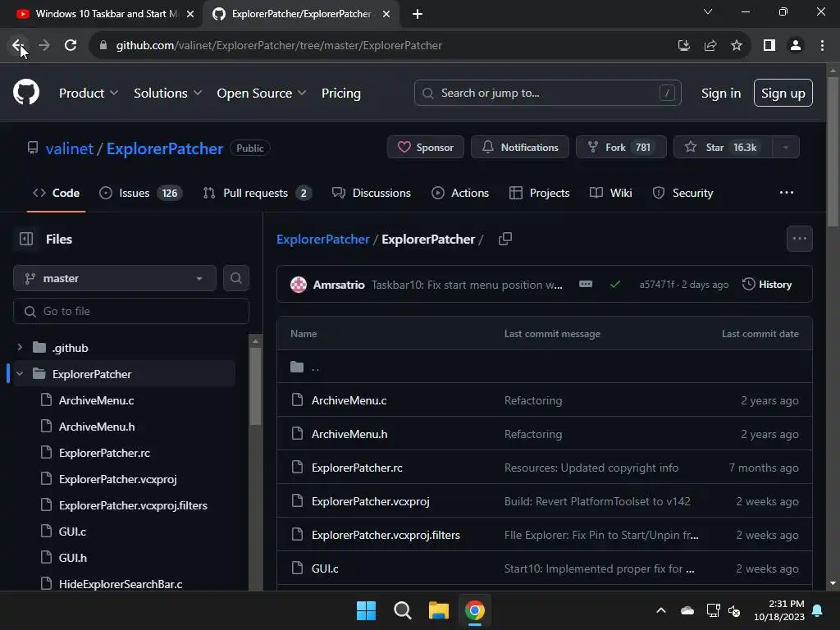Open HideExplorerSearchBar.c in file tree
Viewport: 840px width, 630px height.
[x=121, y=584]
